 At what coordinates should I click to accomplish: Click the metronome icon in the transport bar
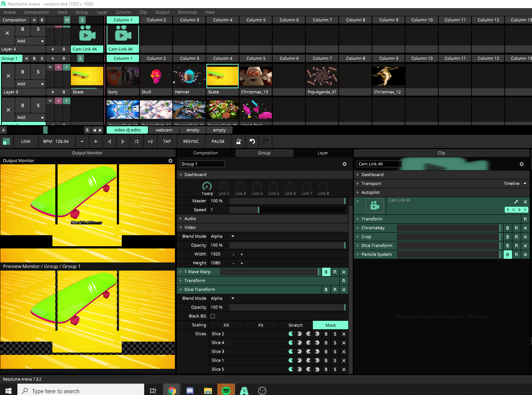[239, 141]
